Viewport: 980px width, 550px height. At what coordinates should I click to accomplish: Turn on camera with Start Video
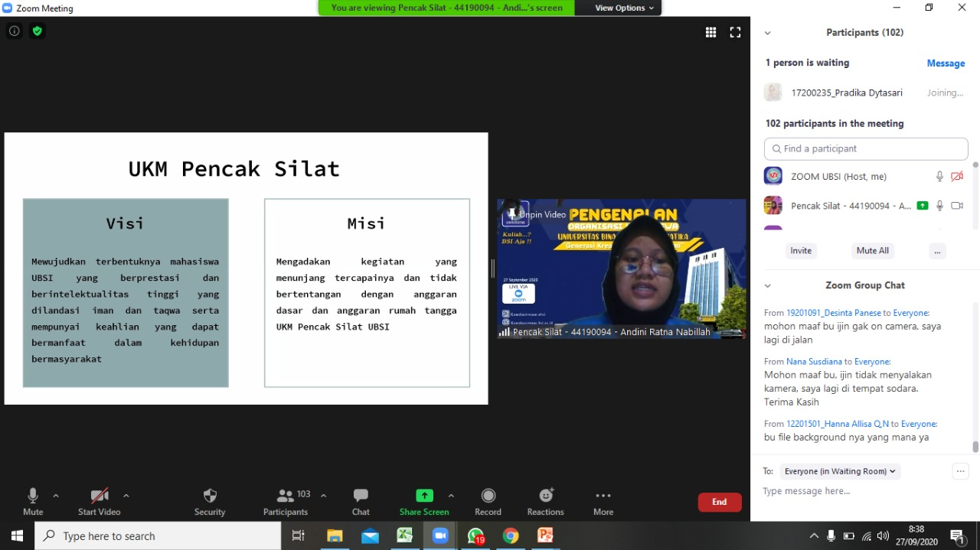[100, 502]
